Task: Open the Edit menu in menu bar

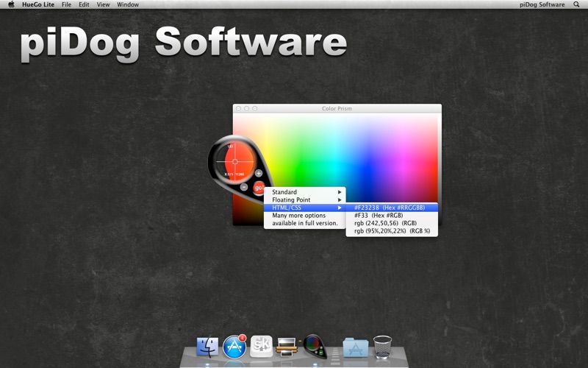Action: tap(84, 4)
